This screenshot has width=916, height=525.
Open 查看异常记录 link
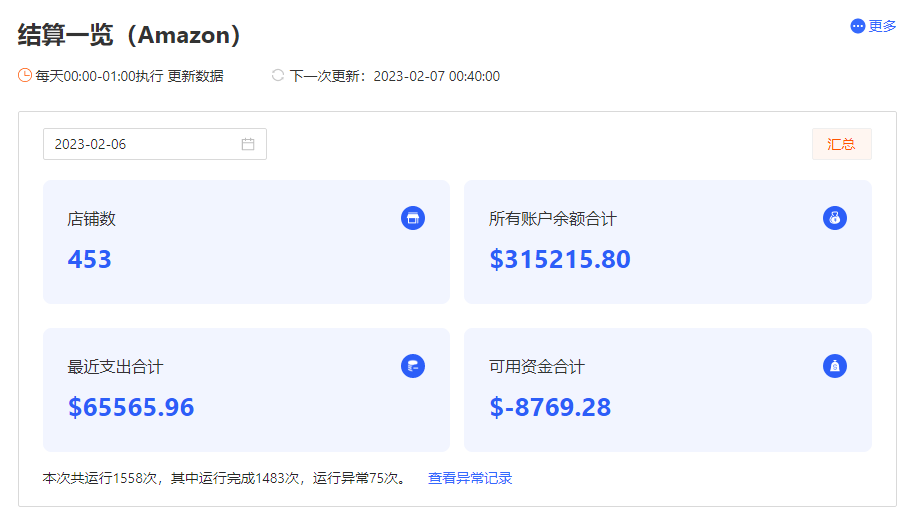(x=470, y=478)
